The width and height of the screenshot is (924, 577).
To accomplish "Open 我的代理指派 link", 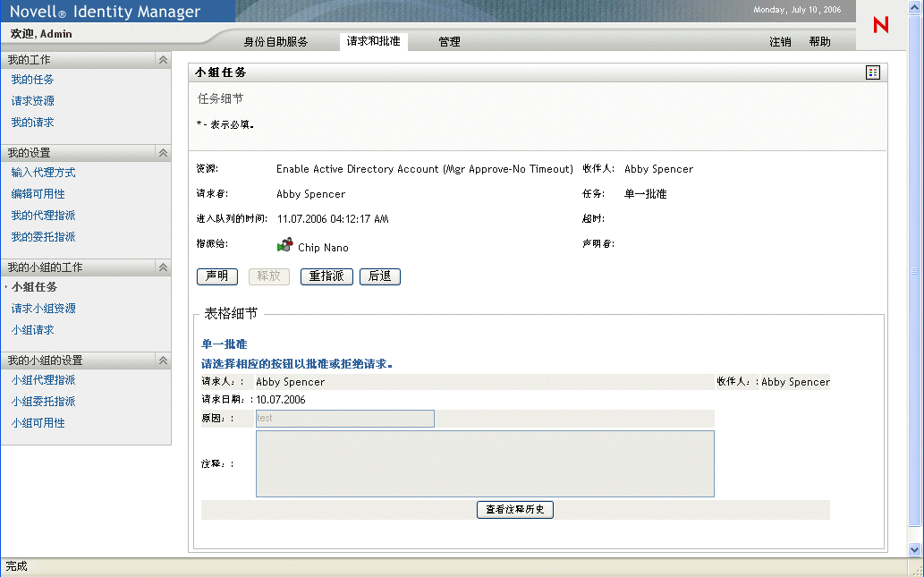I will 43,216.
